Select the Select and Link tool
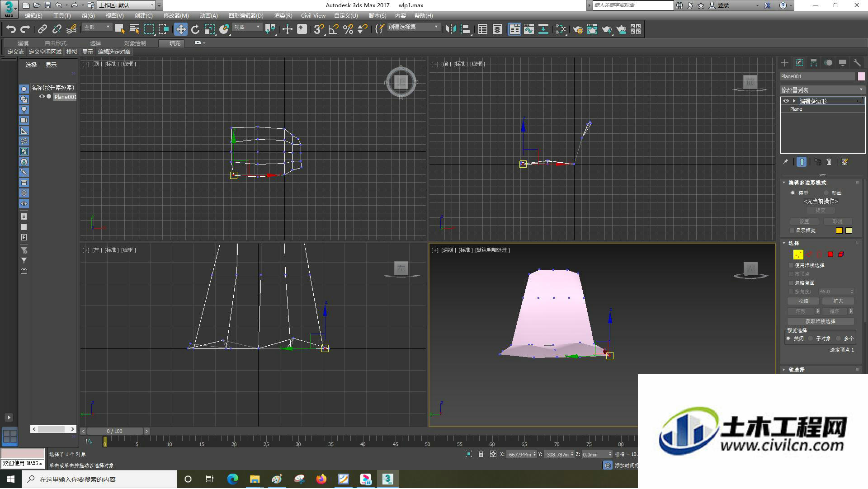Image resolution: width=868 pixels, height=489 pixels. click(x=42, y=29)
